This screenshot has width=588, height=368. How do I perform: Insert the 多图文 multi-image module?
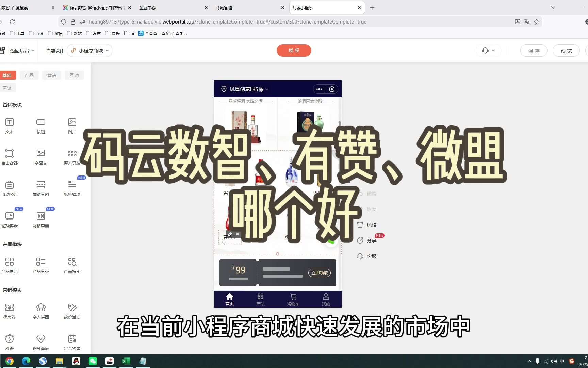(x=41, y=157)
